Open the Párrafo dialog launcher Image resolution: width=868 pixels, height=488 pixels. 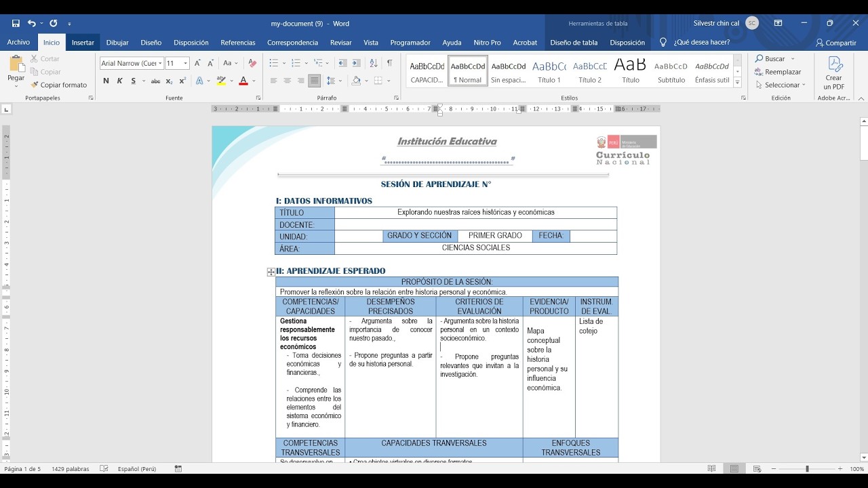pos(396,98)
